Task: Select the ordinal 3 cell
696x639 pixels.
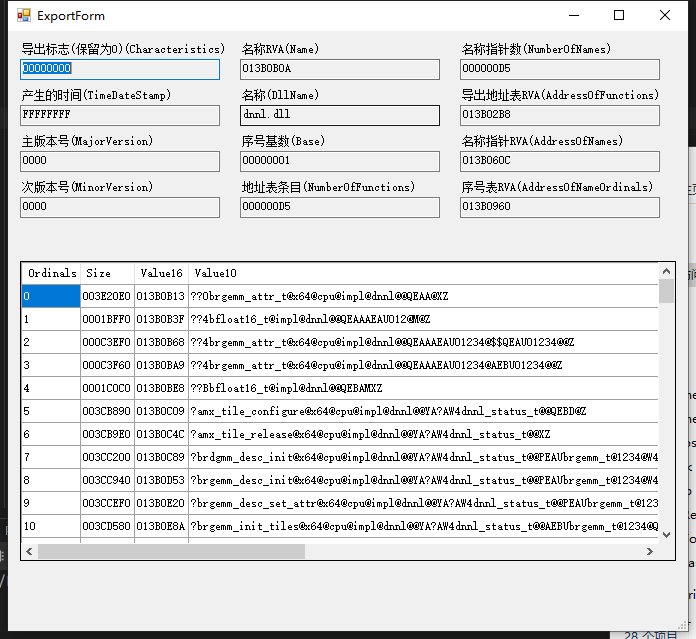Action: click(51, 365)
